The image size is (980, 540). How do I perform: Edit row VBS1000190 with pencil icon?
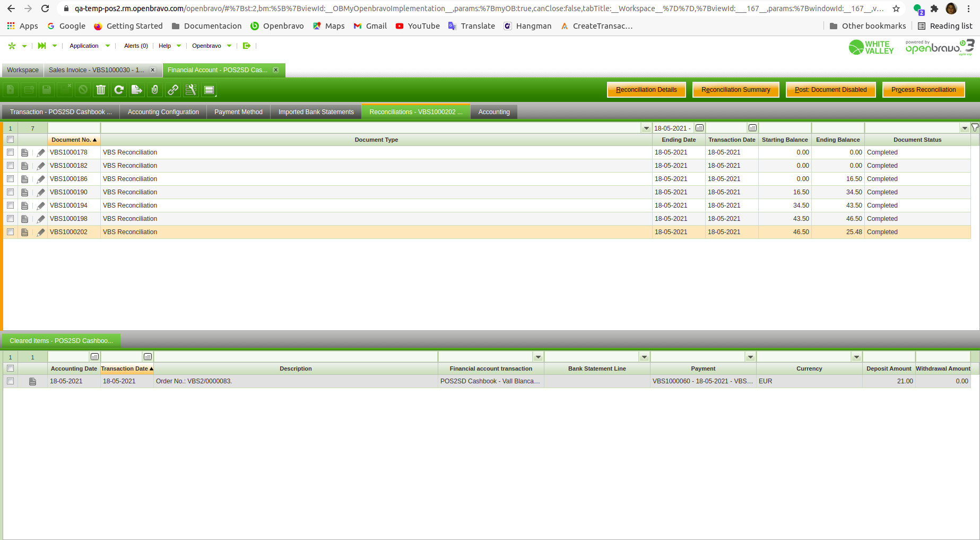point(41,192)
